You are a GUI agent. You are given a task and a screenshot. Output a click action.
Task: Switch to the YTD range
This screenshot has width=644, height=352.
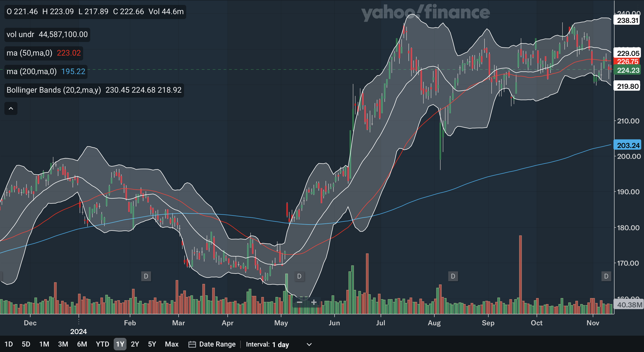[102, 344]
